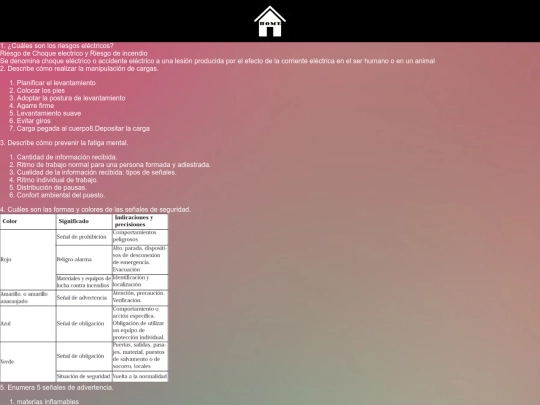Click the sentence starting 'Se denomina choque eléctrico'
Image resolution: width=540 pixels, height=405 pixels.
[x=217, y=61]
